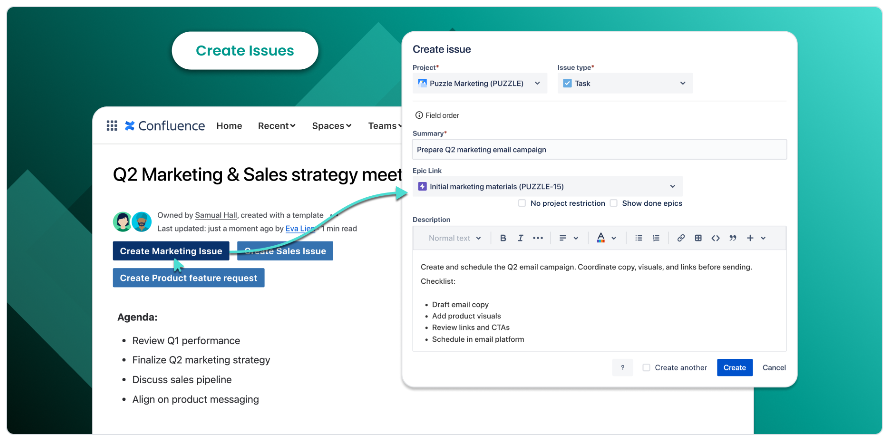Click the text color icon
The image size is (889, 441).
point(600,238)
